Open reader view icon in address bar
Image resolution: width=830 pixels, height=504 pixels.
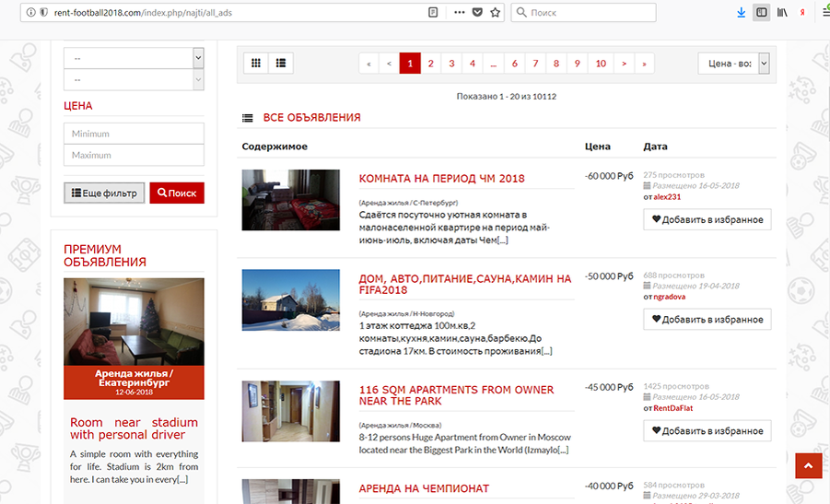[433, 12]
